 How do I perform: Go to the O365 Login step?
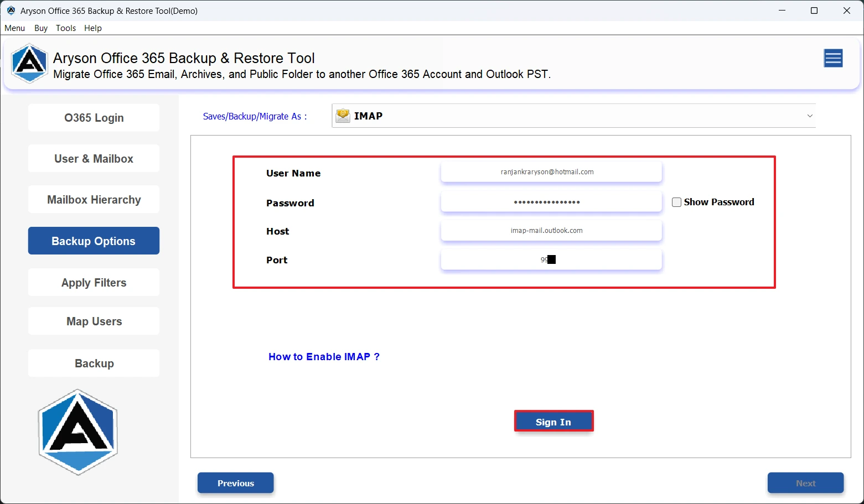click(x=94, y=118)
